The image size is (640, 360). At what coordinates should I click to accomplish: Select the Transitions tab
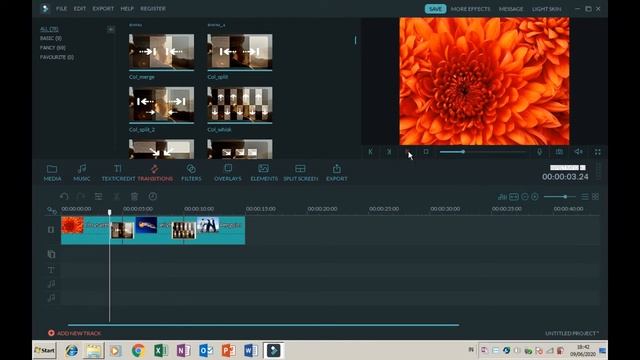tap(155, 173)
